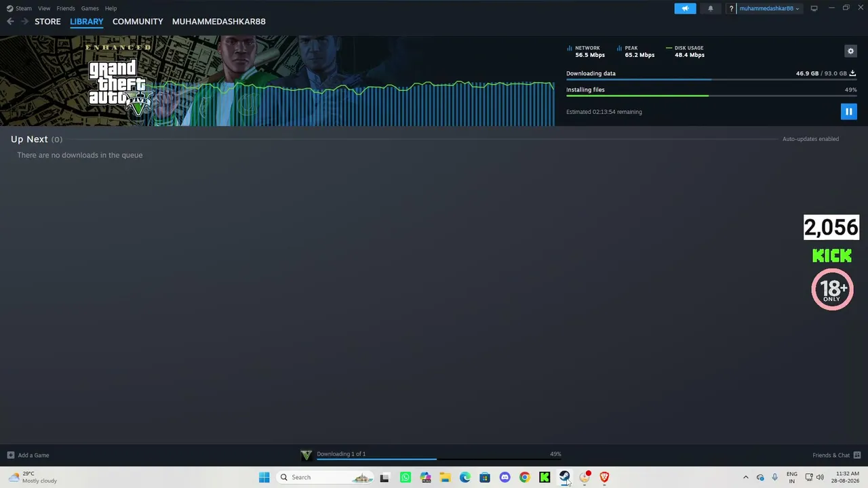Open the clock and date flyout
This screenshot has width=868, height=488.
tap(847, 477)
